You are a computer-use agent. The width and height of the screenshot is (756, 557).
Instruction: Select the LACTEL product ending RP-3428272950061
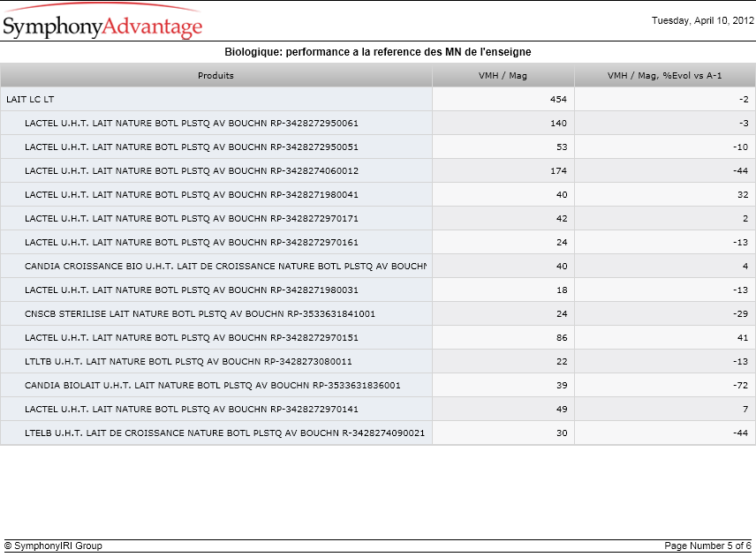(x=192, y=124)
